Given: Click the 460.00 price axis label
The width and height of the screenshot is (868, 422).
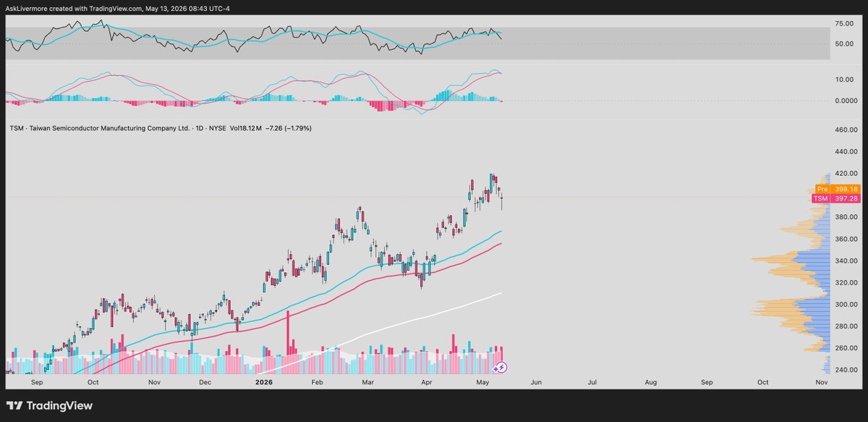Looking at the screenshot, I should (x=845, y=130).
